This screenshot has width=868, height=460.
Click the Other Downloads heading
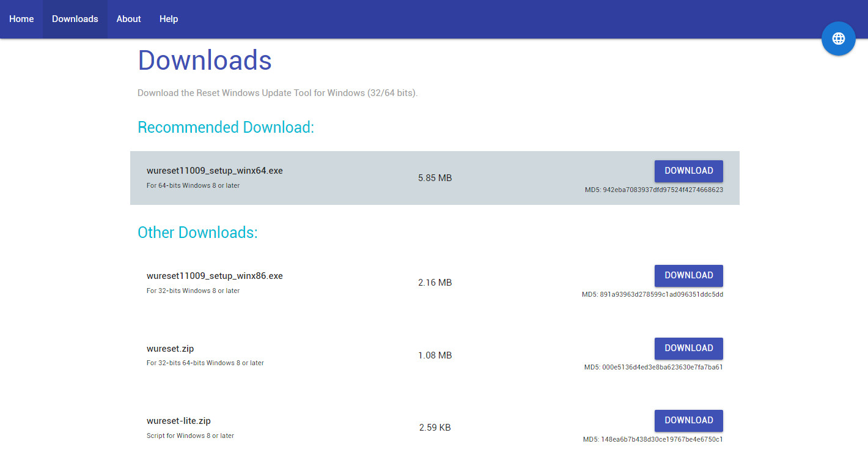pos(197,232)
